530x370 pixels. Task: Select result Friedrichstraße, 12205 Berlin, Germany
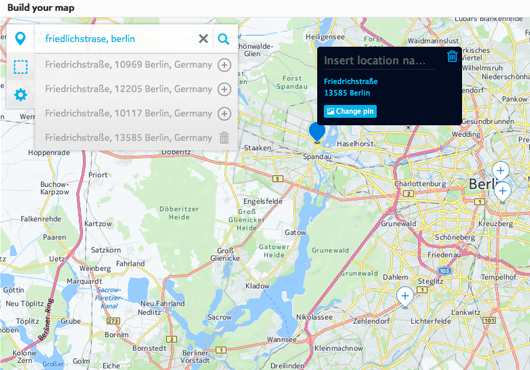click(128, 89)
